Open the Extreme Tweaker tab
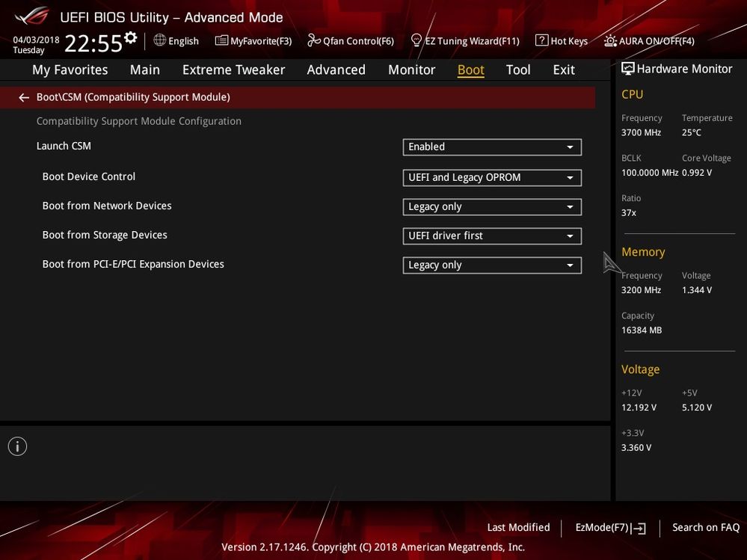Viewport: 747px width, 560px height. click(233, 70)
